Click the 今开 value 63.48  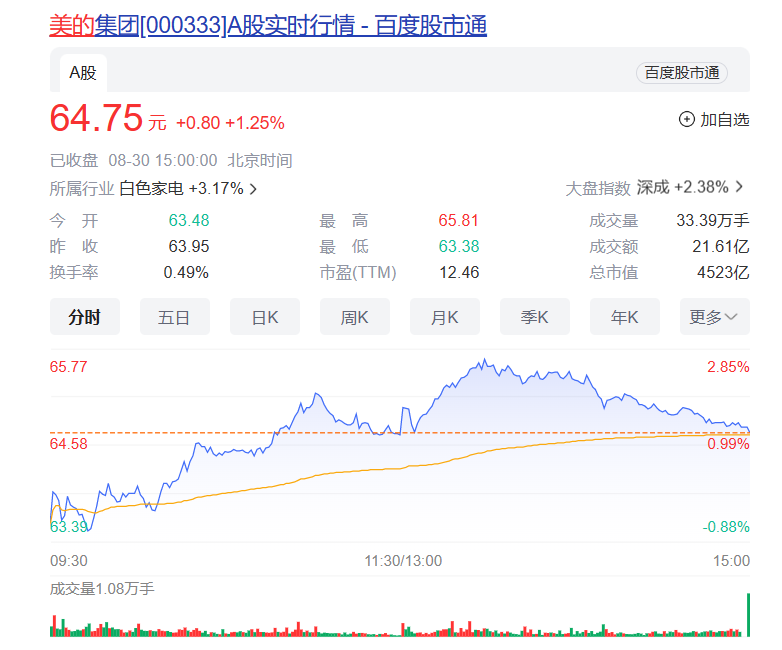189,220
